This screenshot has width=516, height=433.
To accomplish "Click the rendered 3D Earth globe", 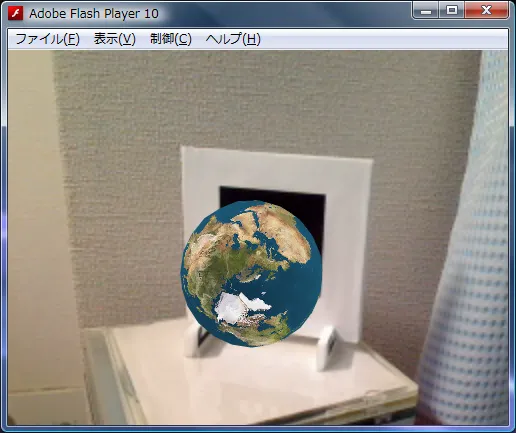I will [251, 273].
